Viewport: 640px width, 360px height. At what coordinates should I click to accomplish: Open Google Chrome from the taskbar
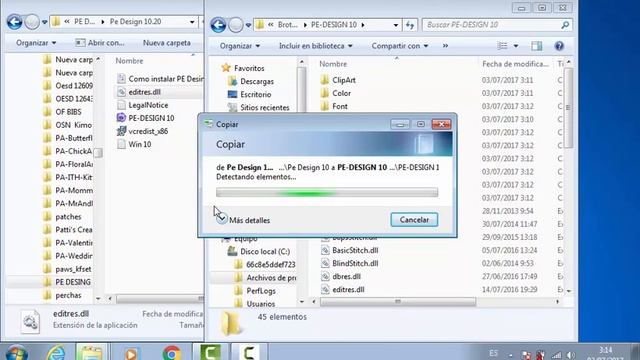click(171, 353)
